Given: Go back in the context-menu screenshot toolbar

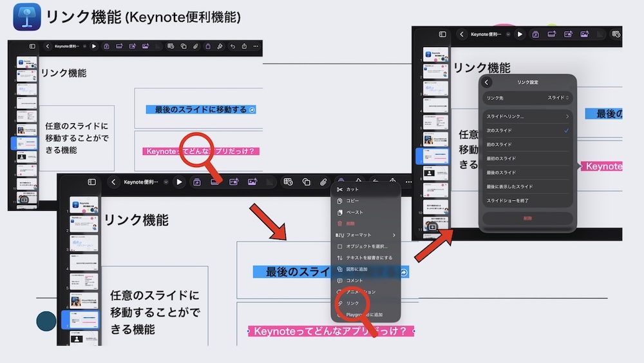Looking at the screenshot, I should 113,182.
